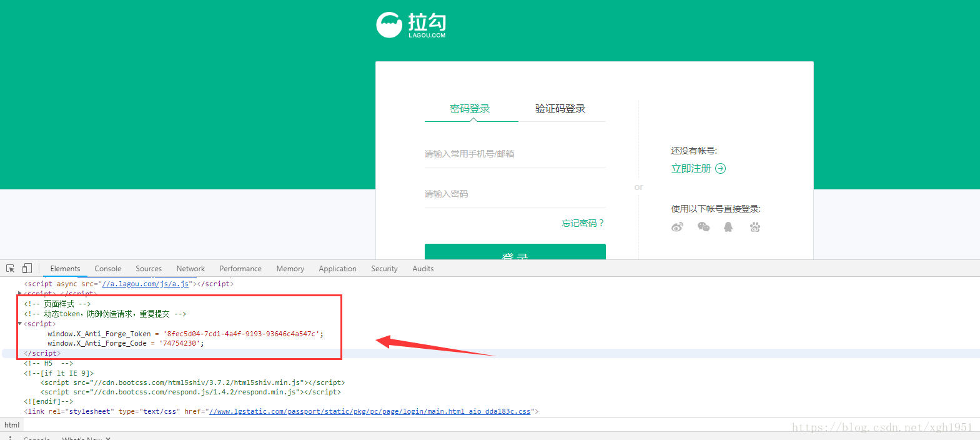
Task: Select the <![endif]--> row
Action: 48,401
